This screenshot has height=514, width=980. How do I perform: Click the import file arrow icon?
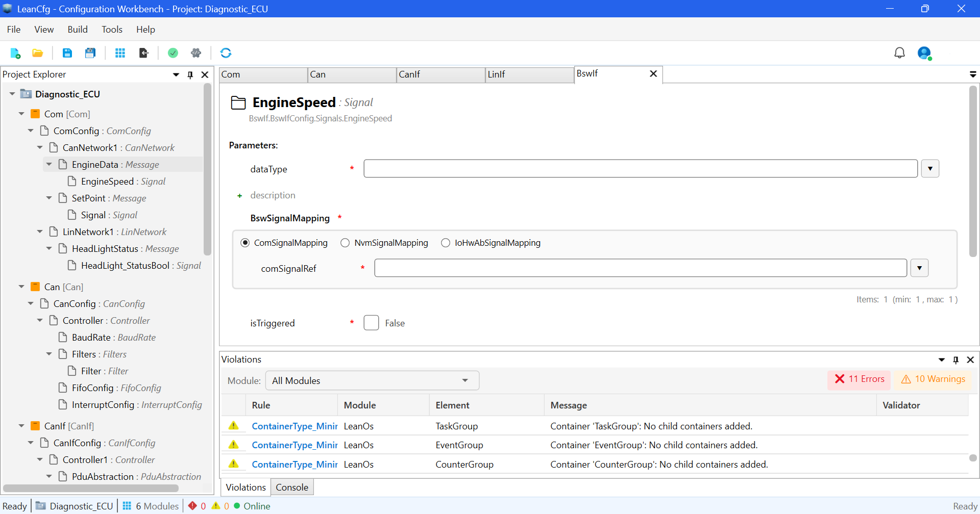pyautogui.click(x=144, y=53)
